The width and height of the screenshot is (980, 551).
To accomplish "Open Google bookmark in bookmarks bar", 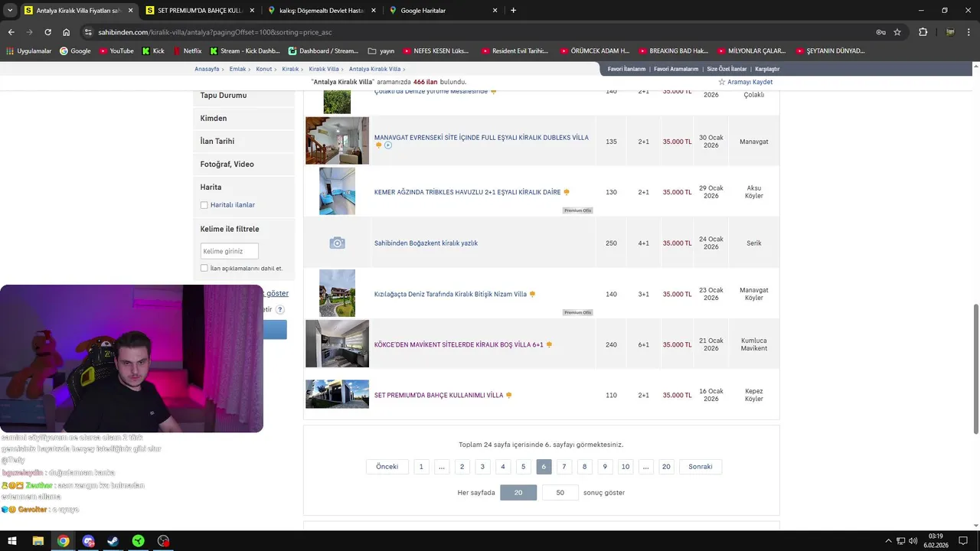I will 75,51.
